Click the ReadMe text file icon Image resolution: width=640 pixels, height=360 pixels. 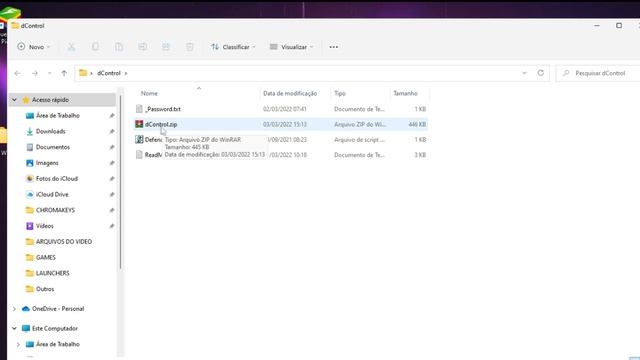pyautogui.click(x=139, y=155)
